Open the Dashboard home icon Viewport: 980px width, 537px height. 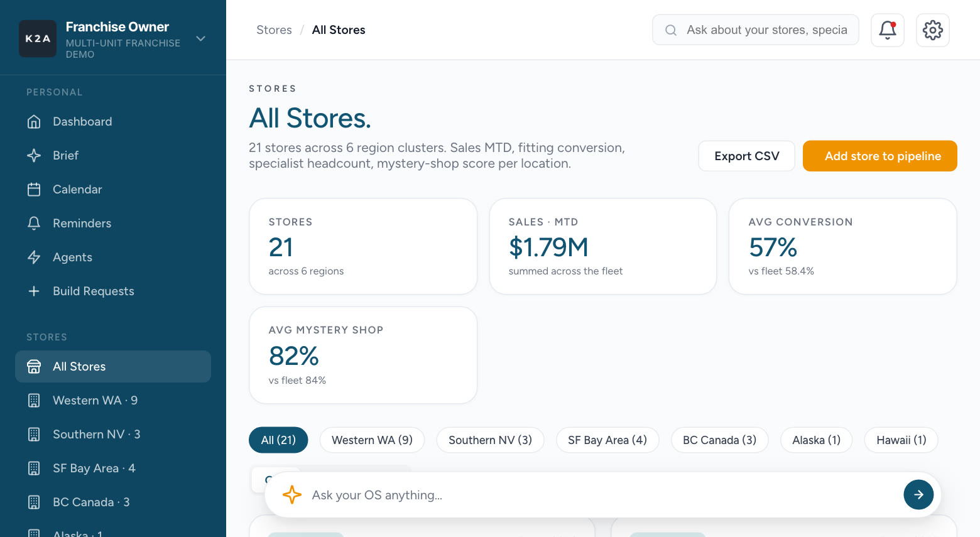(34, 122)
